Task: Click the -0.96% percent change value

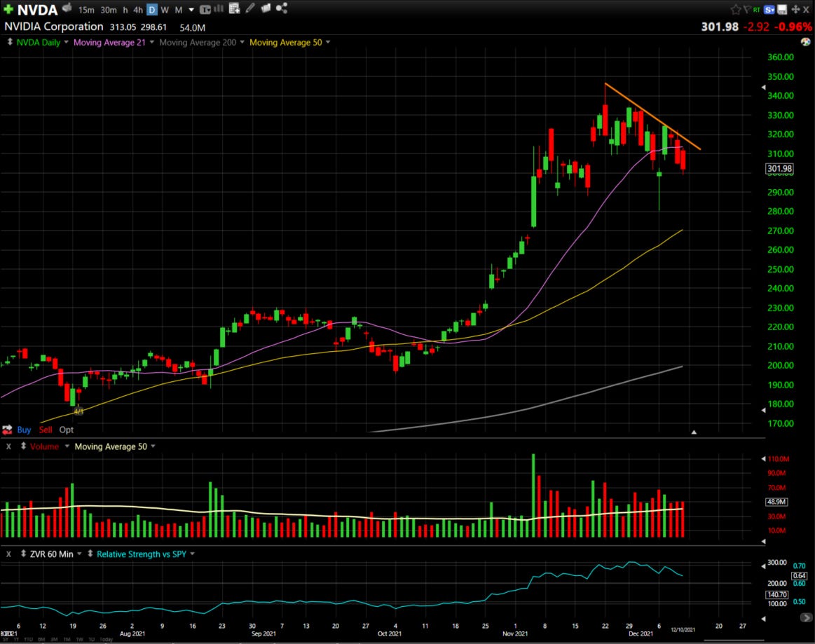Action: pos(793,27)
